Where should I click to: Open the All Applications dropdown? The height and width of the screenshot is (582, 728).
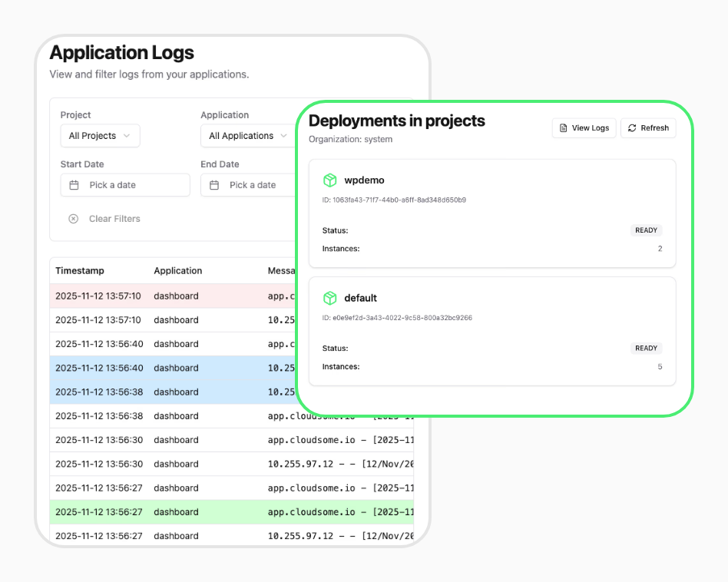[248, 136]
